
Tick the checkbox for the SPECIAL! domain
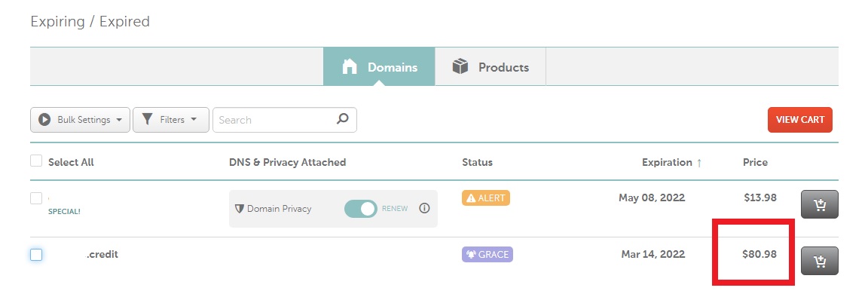click(x=36, y=197)
